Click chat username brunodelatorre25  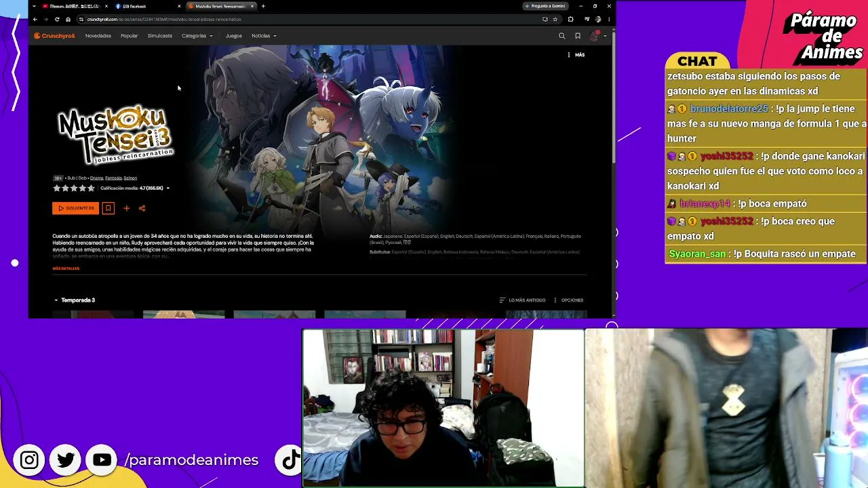click(729, 108)
